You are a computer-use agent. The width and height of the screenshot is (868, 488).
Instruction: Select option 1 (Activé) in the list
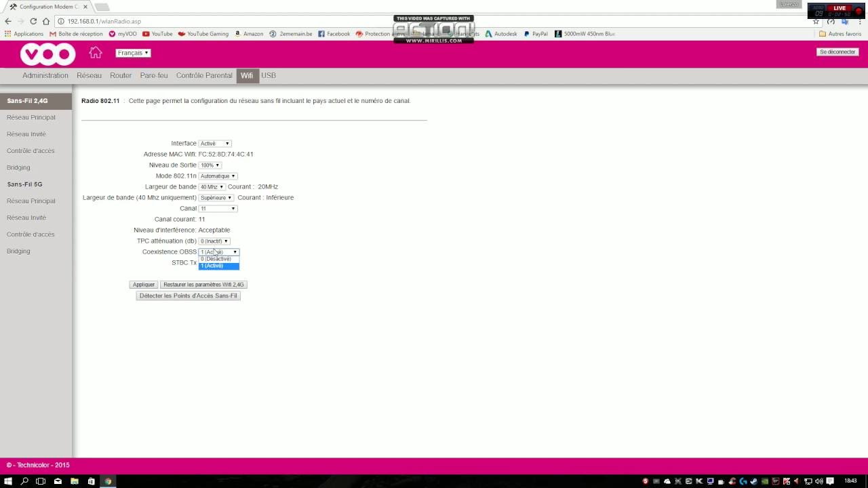pos(218,266)
